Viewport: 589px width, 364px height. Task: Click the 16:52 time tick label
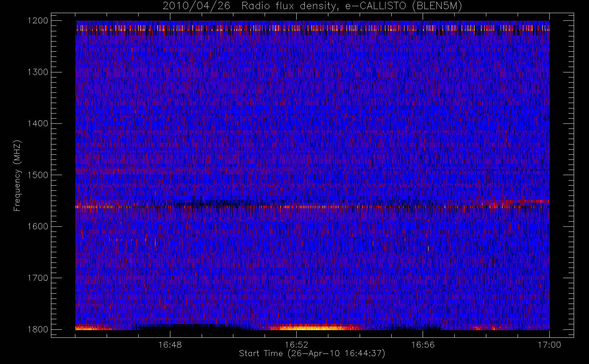click(x=296, y=345)
